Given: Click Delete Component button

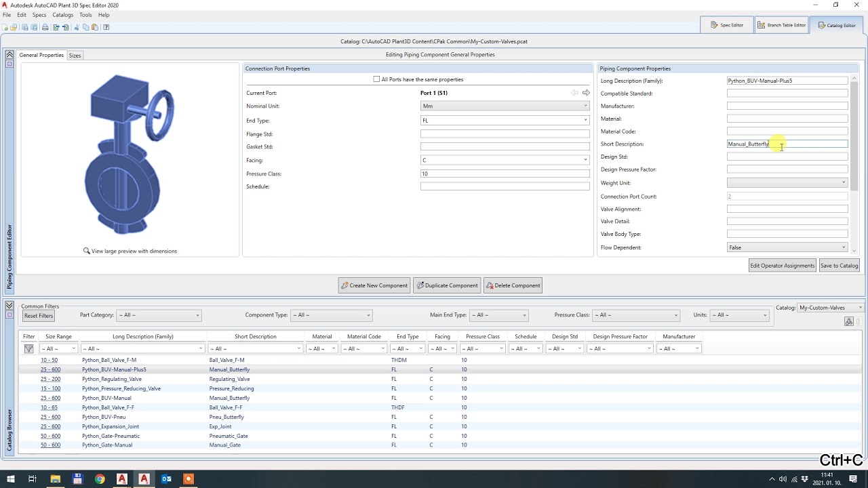Looking at the screenshot, I should pyautogui.click(x=513, y=285).
